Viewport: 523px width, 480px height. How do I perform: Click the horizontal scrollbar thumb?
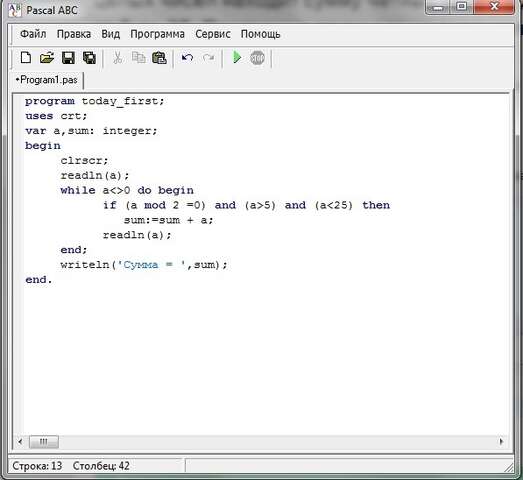click(44, 442)
